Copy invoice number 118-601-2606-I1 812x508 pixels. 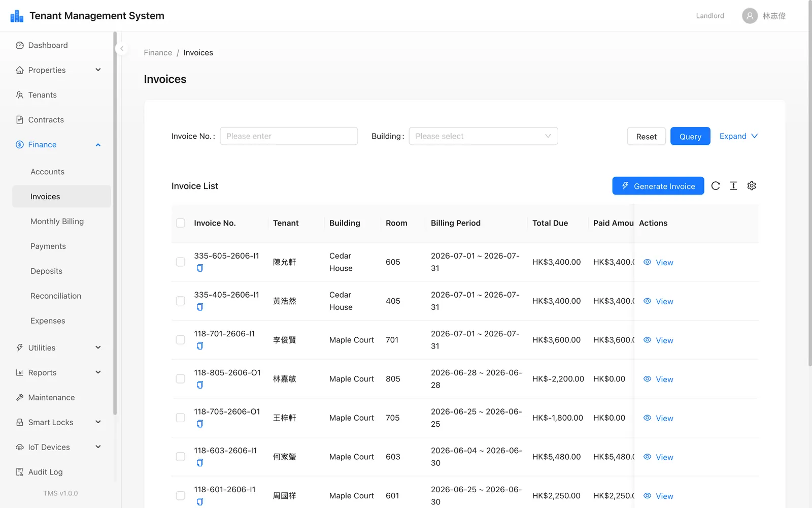coord(200,502)
